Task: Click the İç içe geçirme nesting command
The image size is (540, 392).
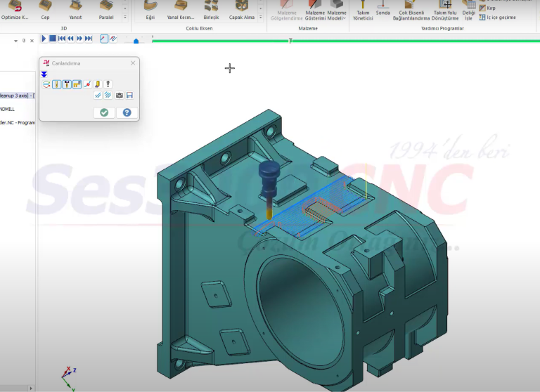Action: coord(498,17)
